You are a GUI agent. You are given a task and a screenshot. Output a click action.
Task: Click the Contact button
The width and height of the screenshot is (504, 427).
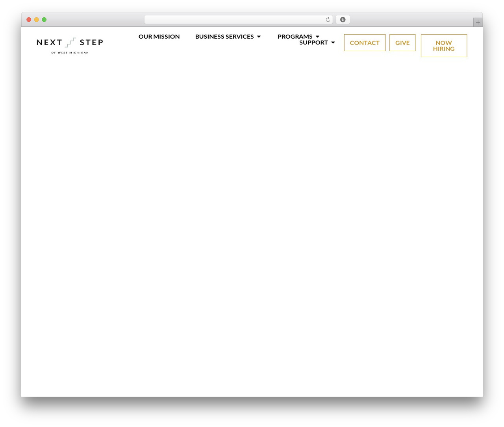(365, 43)
